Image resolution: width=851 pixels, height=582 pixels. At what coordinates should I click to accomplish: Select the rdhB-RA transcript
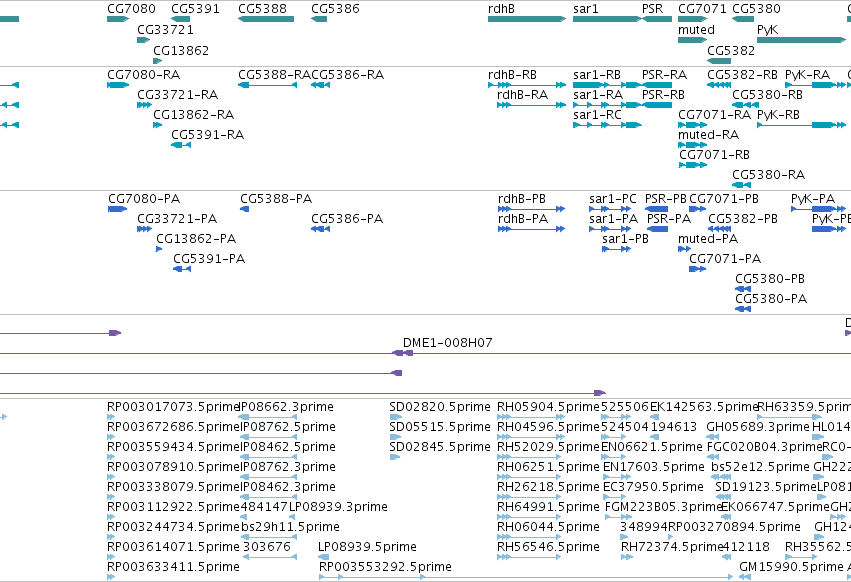point(531,105)
